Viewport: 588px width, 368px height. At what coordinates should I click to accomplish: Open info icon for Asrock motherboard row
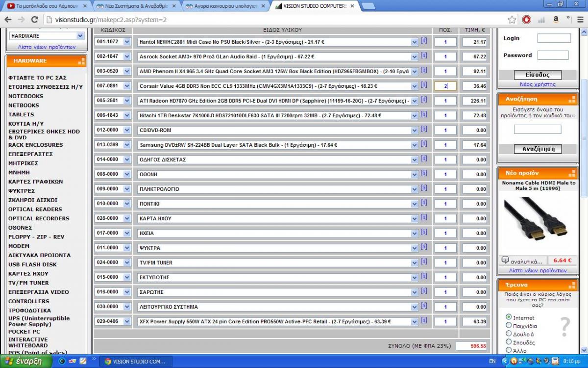point(424,55)
